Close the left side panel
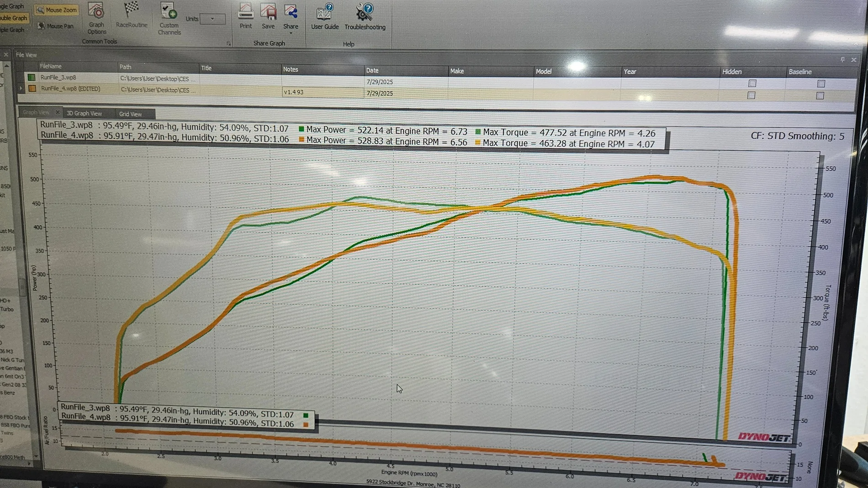 click(6, 55)
